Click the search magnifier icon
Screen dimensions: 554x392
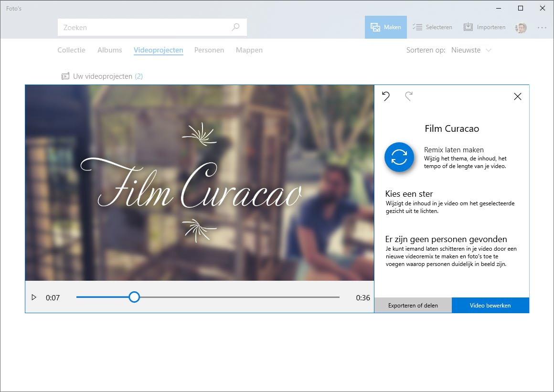point(235,27)
